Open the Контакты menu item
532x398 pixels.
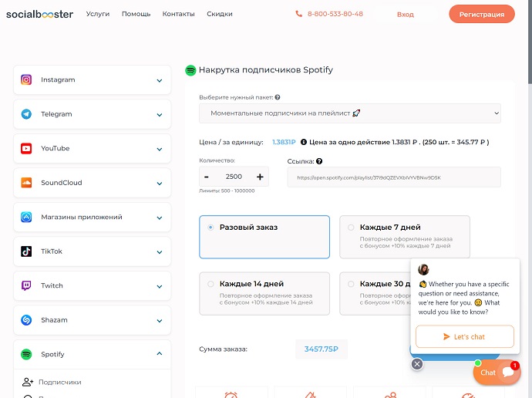(x=178, y=14)
